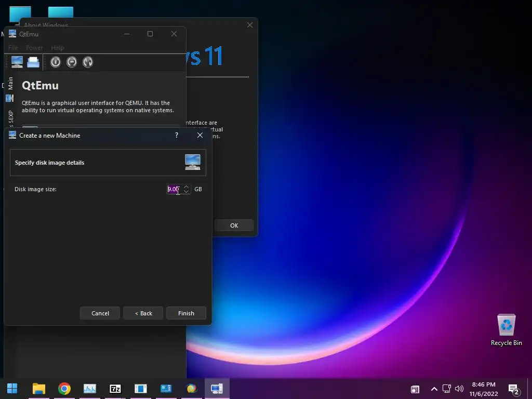Open the performance monitor taskbar icon

(x=89, y=388)
